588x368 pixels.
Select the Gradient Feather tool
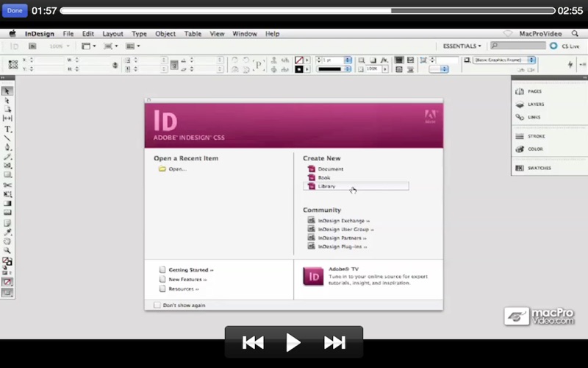point(7,213)
